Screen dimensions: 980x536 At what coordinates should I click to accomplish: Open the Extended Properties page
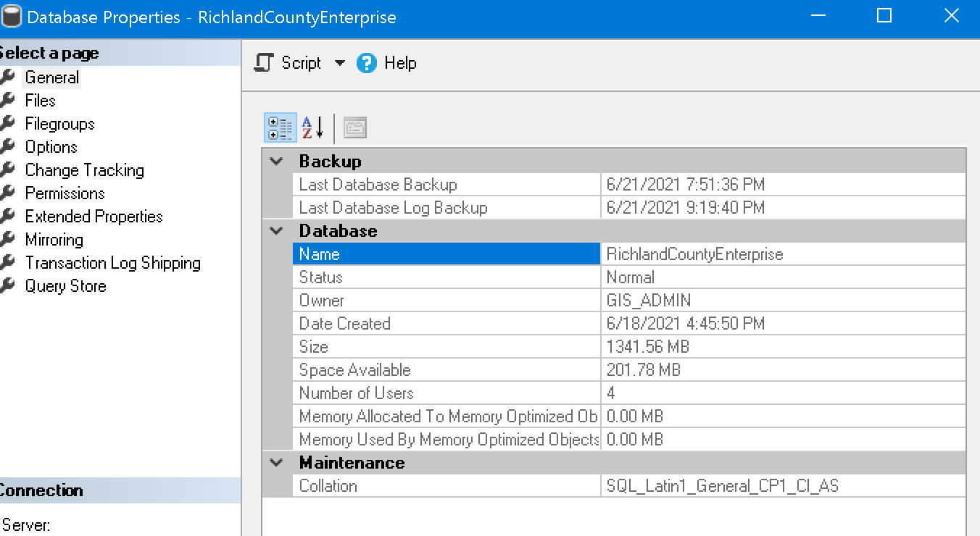point(94,217)
